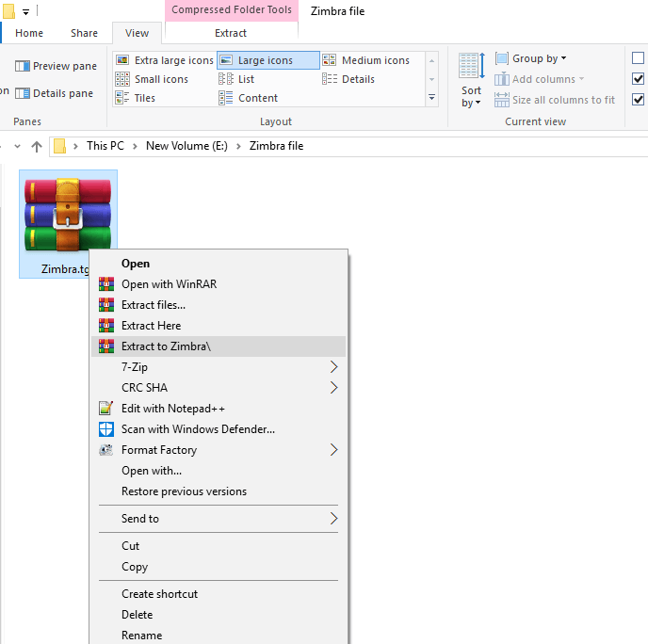Click the WinRAR icon beside Open with WinRAR
This screenshot has width=648, height=644.
106,284
